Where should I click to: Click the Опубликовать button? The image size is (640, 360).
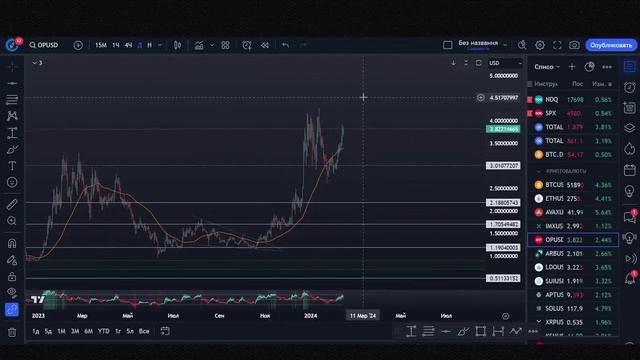[x=611, y=45]
